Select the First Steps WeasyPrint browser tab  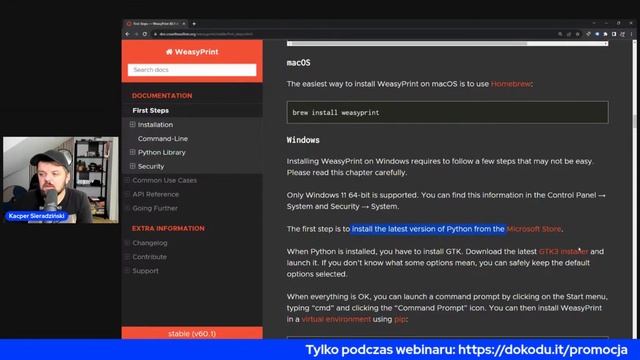point(156,24)
